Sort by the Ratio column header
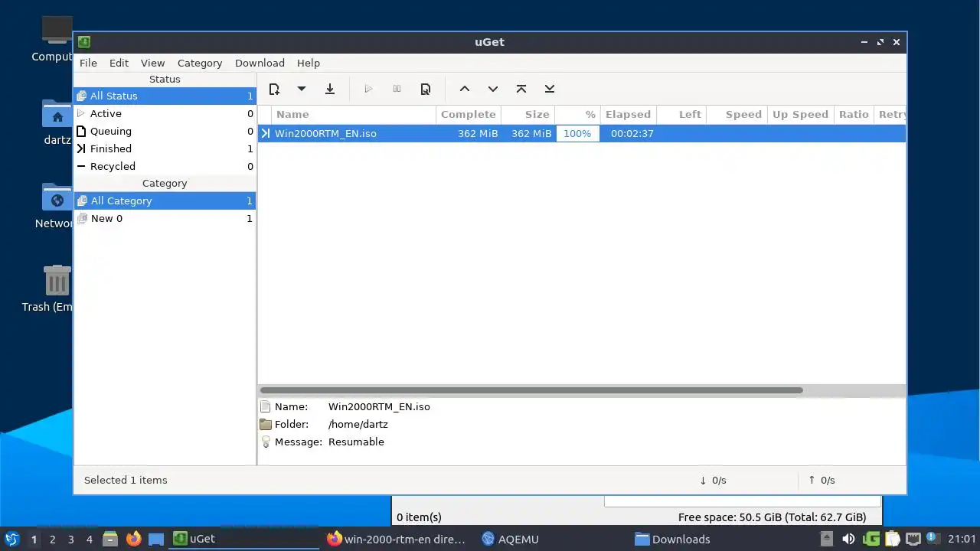 [854, 114]
